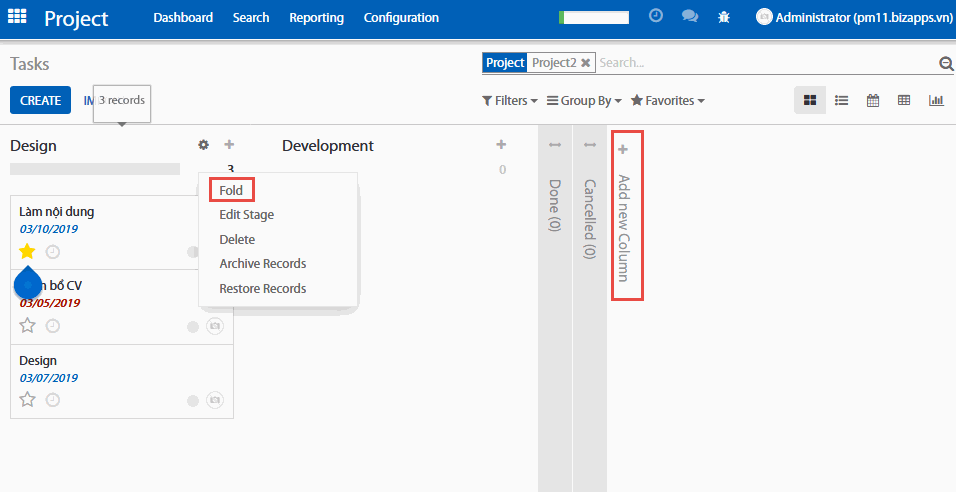Choose Archive Records from the menu
The height and width of the screenshot is (492, 956).
(x=262, y=264)
